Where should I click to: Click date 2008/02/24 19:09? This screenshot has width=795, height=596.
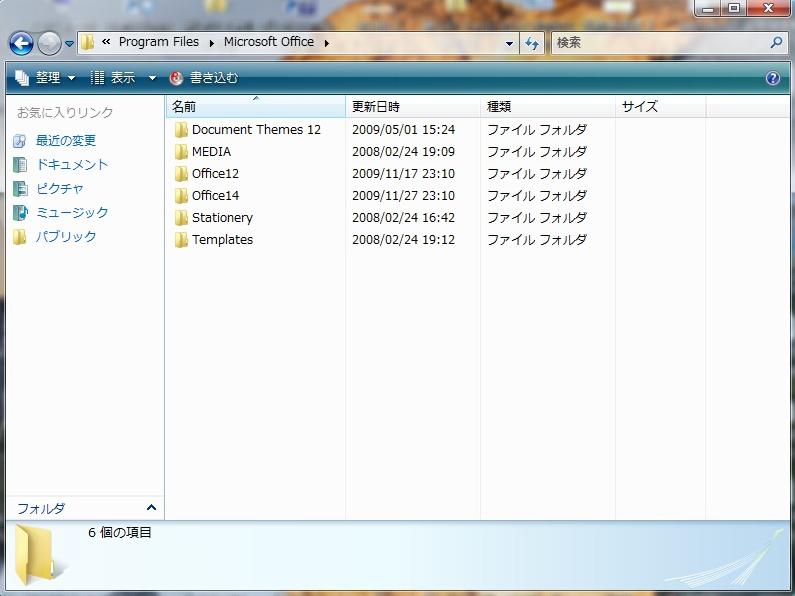[404, 152]
